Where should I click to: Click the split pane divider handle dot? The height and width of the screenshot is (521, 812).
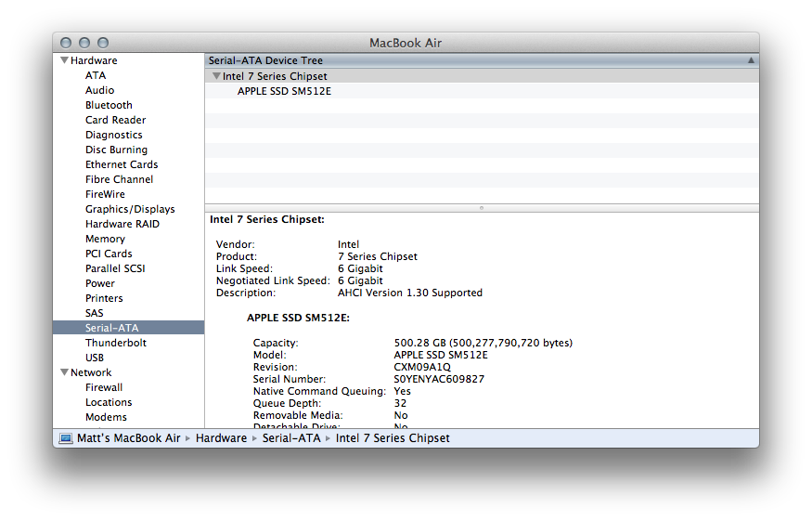(x=482, y=208)
